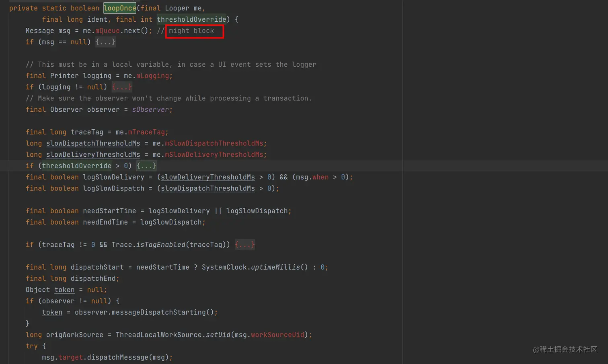Click mLogging field reference
Viewport: 608px width, 364px height.
(152, 76)
